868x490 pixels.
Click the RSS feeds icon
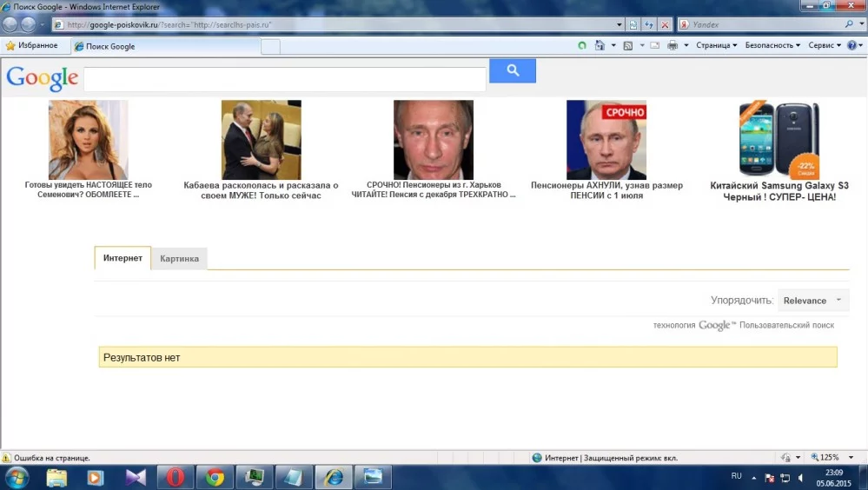click(627, 45)
